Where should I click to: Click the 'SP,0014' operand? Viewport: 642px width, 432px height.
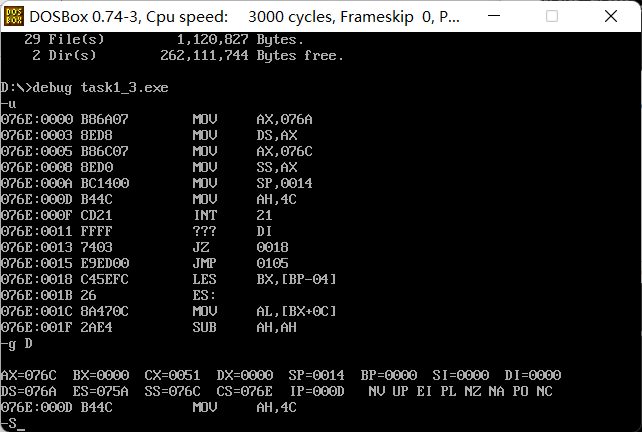(x=284, y=183)
